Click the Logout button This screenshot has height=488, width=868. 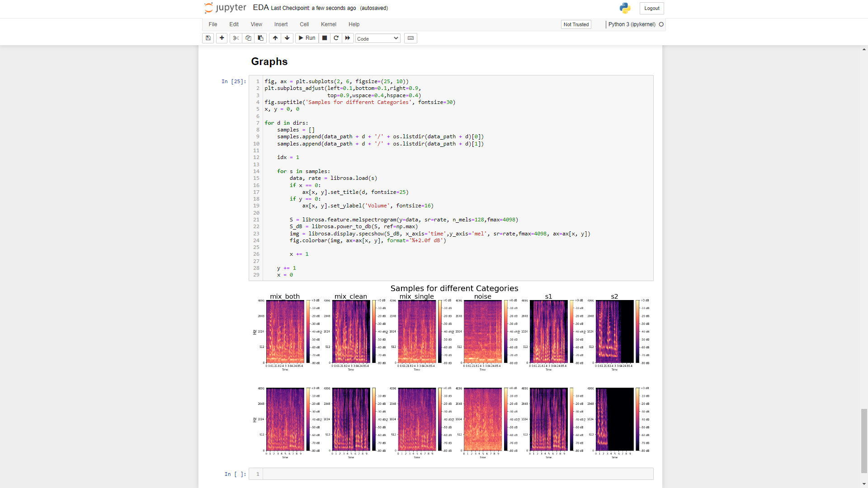(652, 8)
